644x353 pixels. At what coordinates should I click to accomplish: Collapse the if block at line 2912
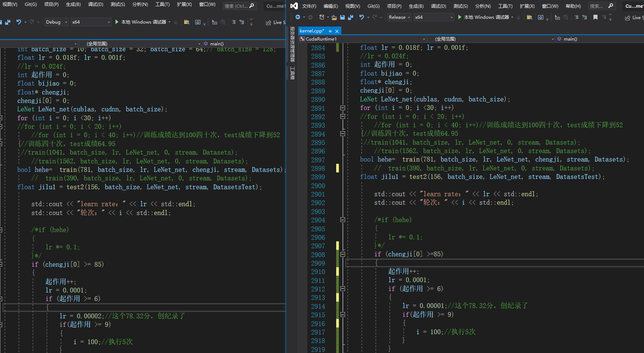(342, 289)
